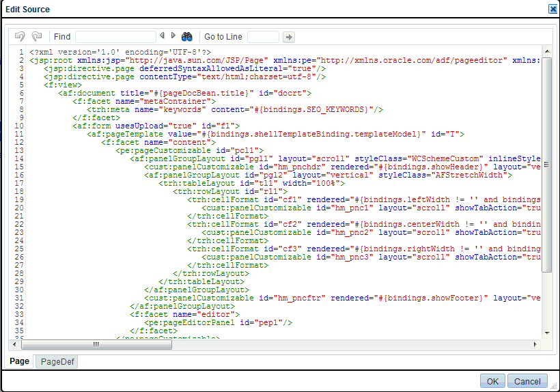Click the Find Next right arrow

(173, 36)
